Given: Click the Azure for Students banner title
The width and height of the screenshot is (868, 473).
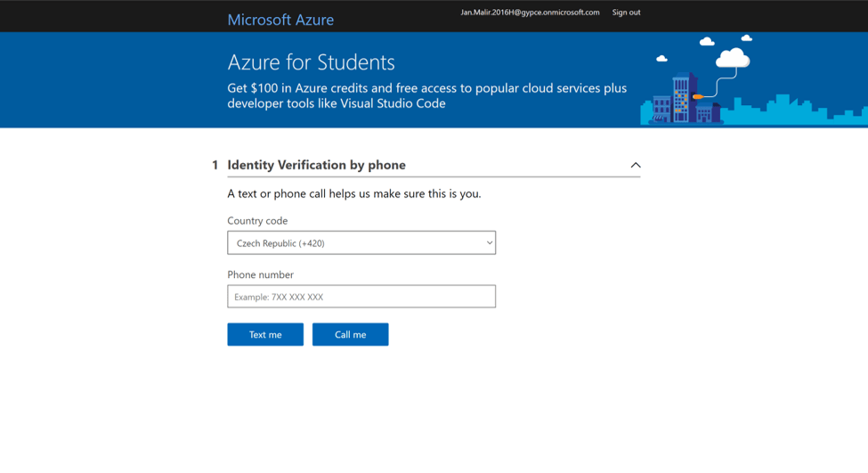Looking at the screenshot, I should point(311,62).
